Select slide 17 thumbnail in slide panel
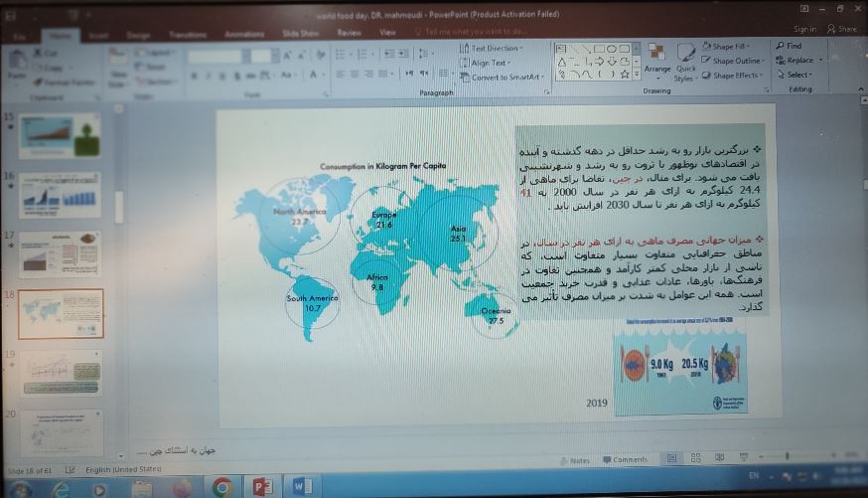Image resolution: width=868 pixels, height=498 pixels. coord(60,251)
